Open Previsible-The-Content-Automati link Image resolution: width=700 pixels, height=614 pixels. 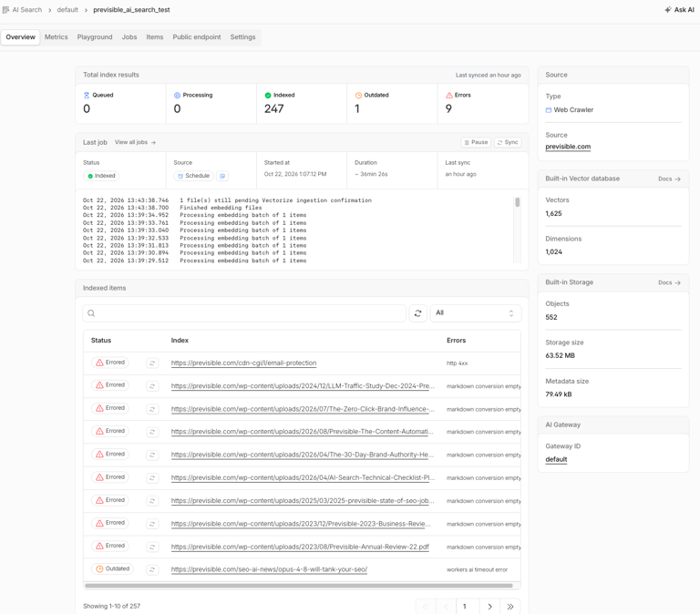pyautogui.click(x=303, y=432)
